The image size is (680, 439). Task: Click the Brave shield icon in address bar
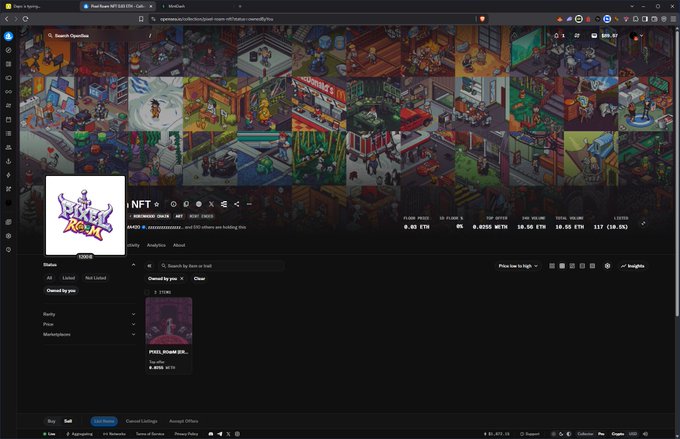(x=482, y=19)
